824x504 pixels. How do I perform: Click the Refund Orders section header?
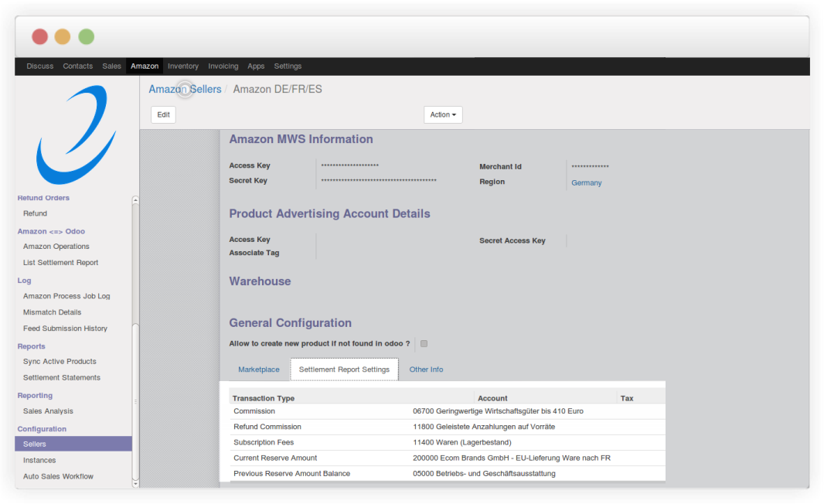[43, 198]
